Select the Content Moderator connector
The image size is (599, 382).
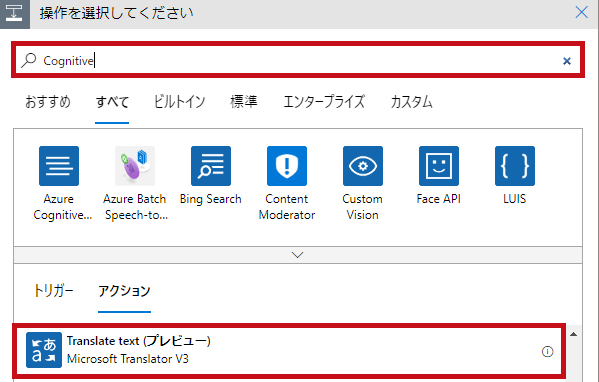(287, 166)
